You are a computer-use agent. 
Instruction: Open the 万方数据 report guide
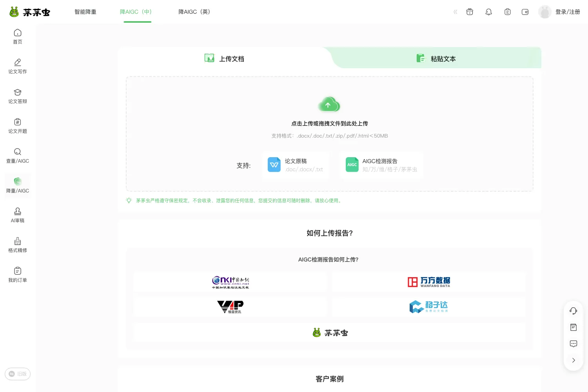[x=428, y=282]
